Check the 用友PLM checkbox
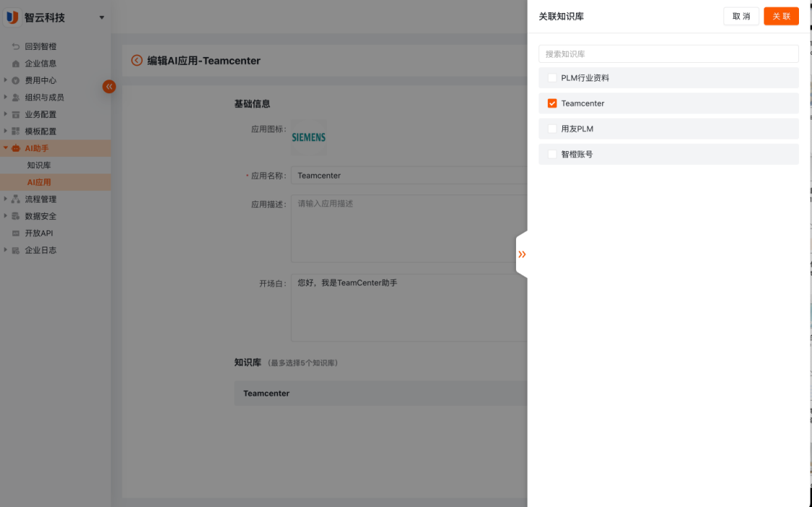 [552, 129]
